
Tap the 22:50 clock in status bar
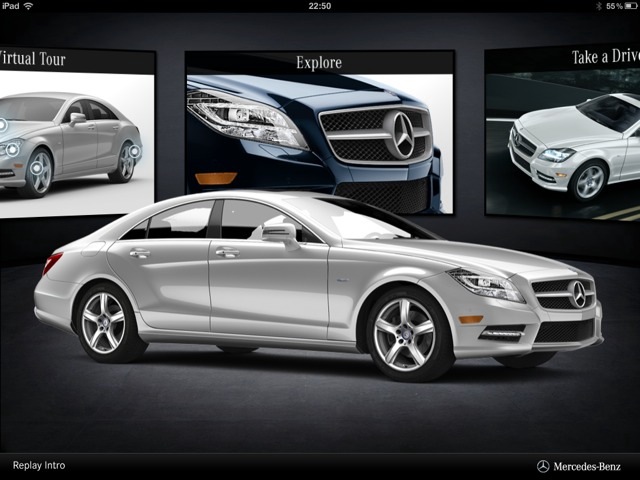click(320, 6)
